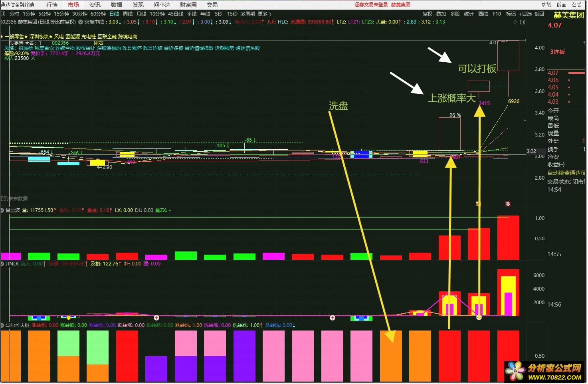
Task: Open the 财富圈 tab
Action: (188, 5)
